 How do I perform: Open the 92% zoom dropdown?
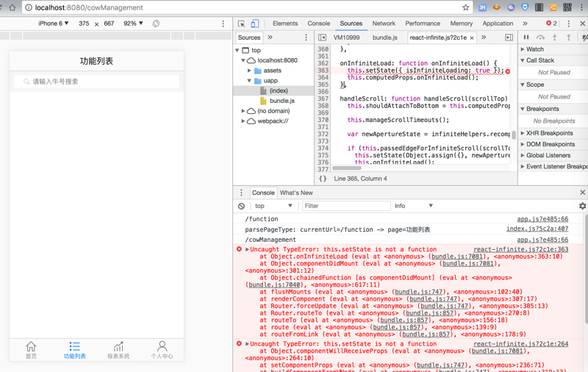tap(134, 24)
